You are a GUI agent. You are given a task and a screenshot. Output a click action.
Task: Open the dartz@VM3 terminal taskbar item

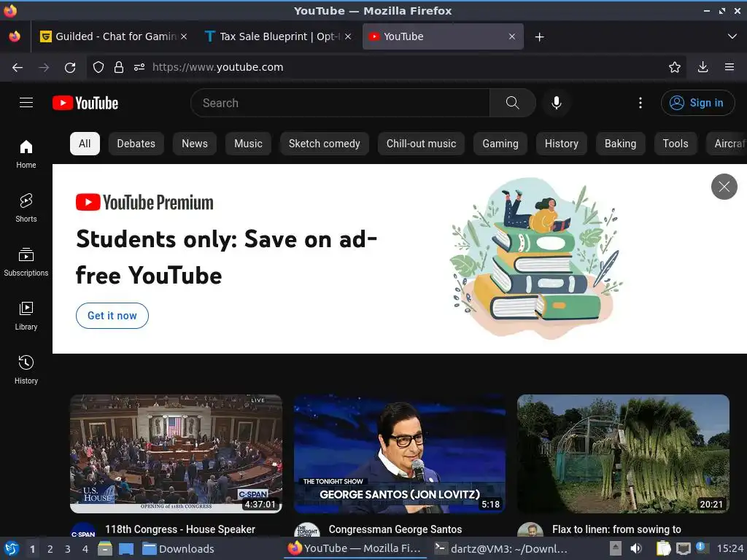pos(501,549)
